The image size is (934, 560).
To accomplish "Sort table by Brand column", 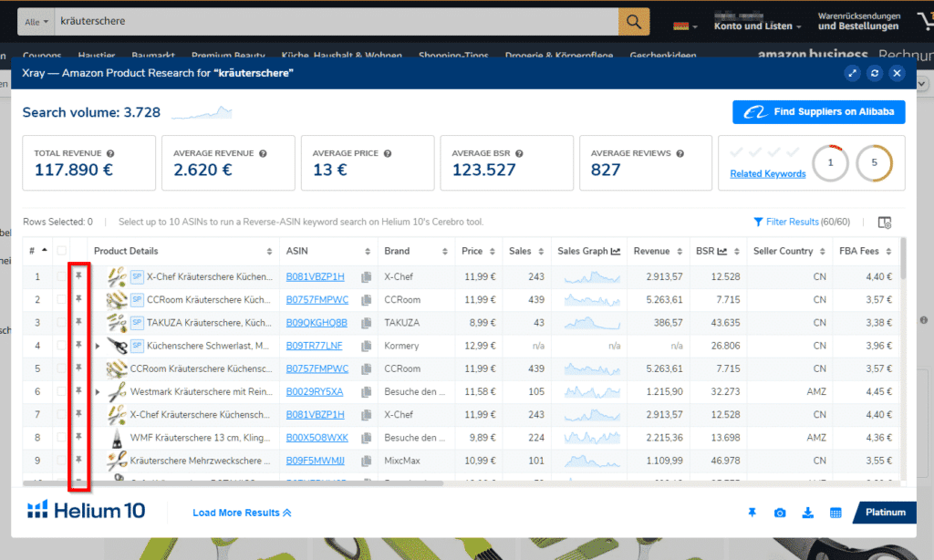I will pos(445,252).
